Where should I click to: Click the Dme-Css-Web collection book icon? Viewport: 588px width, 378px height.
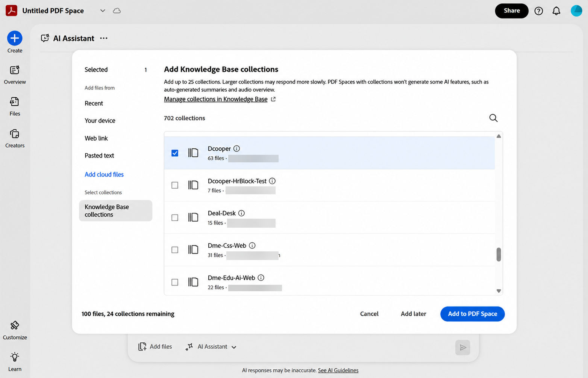pyautogui.click(x=193, y=249)
